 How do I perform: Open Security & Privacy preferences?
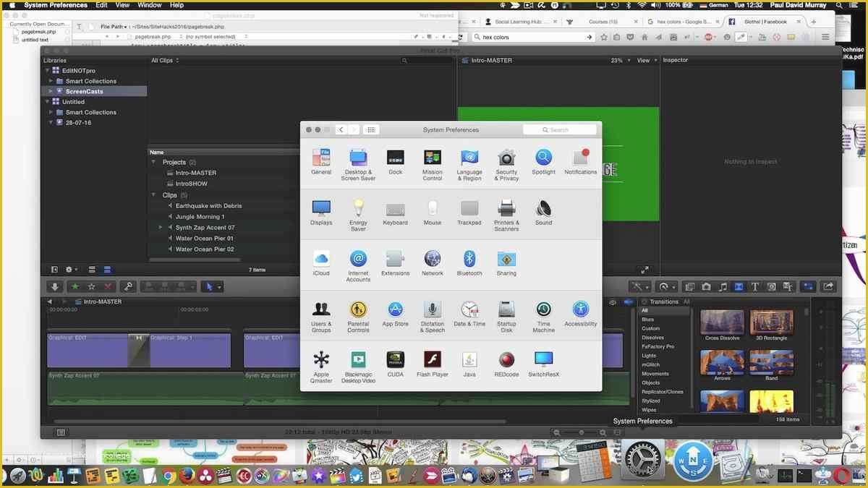(x=506, y=165)
